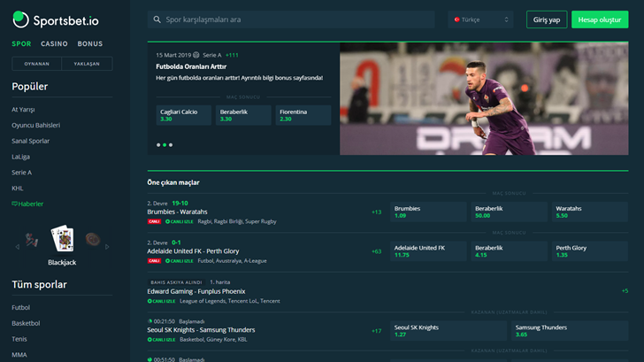Open Tenis under Tüm sporlar
Viewport: 644px width, 362px height.
19,339
